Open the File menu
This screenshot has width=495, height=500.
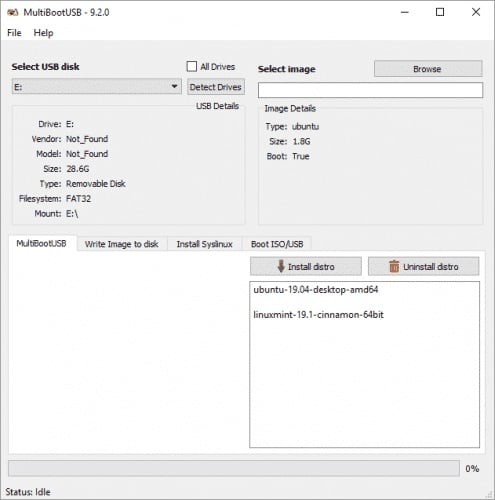tap(14, 33)
